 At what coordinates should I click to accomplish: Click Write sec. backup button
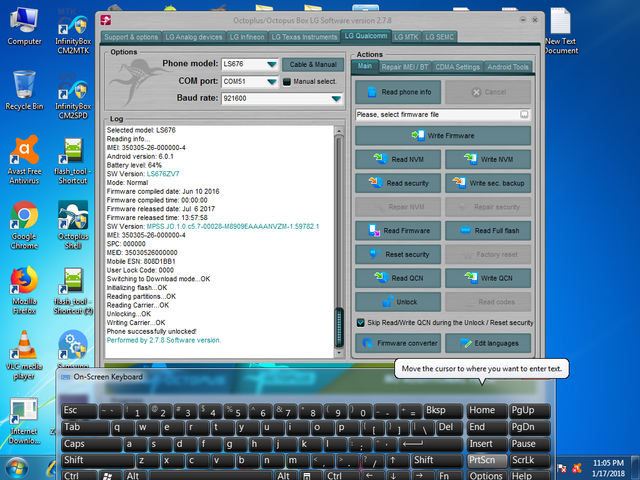tap(488, 183)
